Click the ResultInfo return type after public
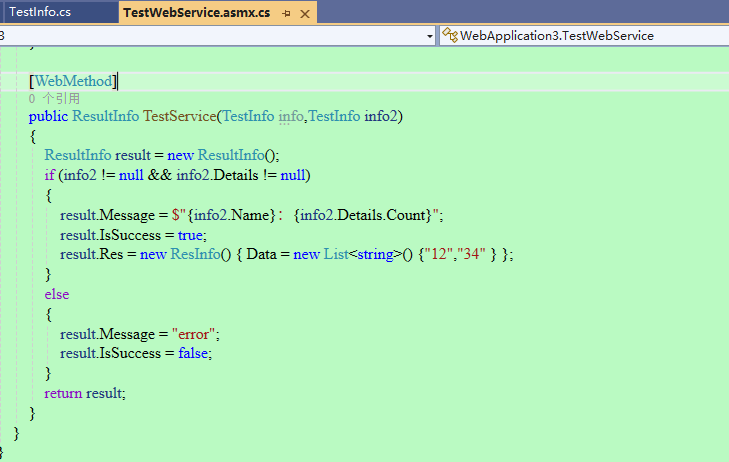Viewport: 729px width, 462px height. click(x=105, y=117)
